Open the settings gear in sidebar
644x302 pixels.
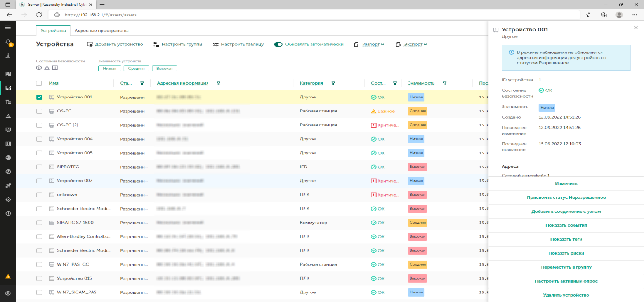coord(8,200)
